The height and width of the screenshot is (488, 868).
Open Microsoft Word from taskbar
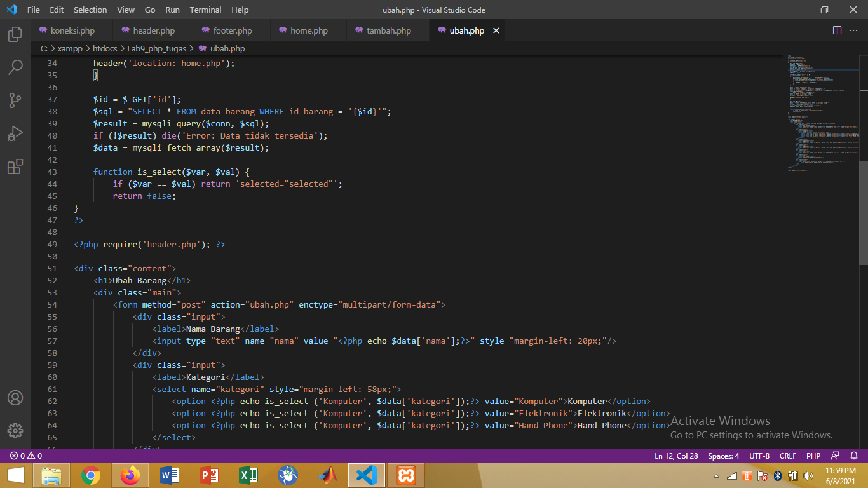tap(170, 475)
